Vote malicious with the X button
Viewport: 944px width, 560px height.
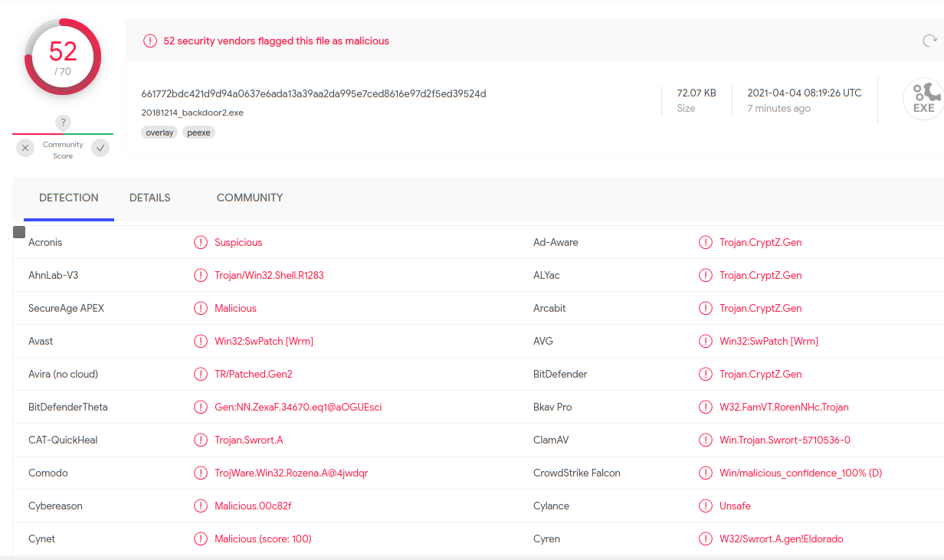[25, 148]
